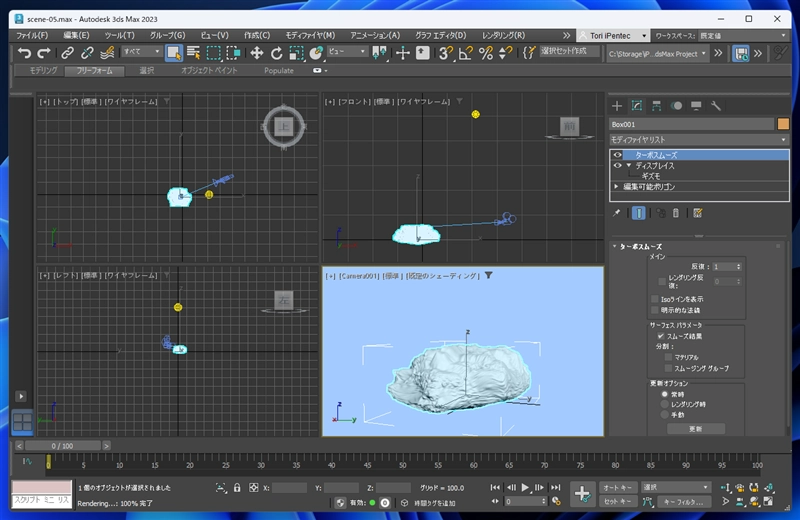Toggle Show End Result icon
Viewport: 800px width, 520px height.
coord(638,213)
